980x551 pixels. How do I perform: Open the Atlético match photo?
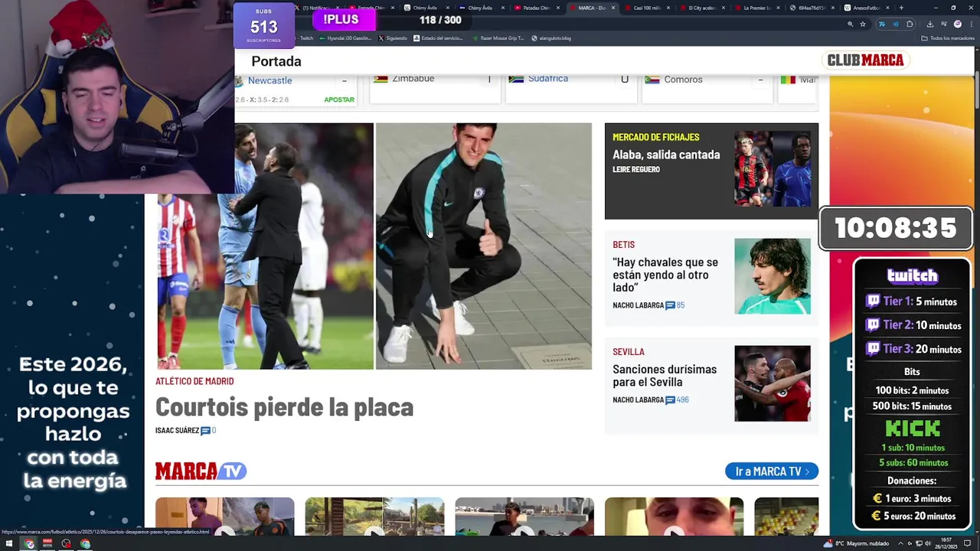265,246
